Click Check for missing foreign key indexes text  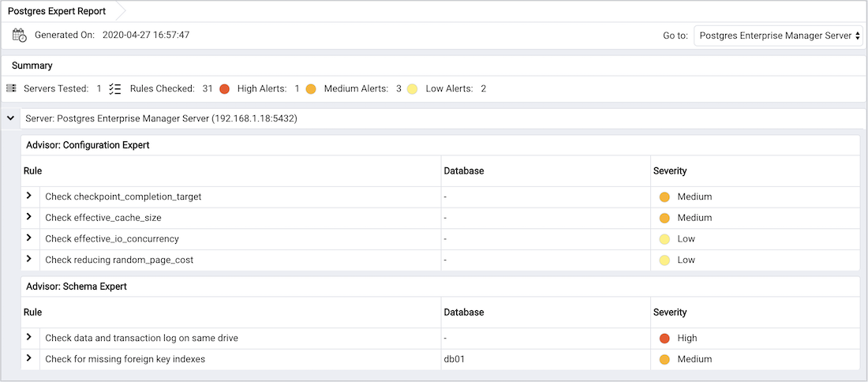tap(125, 359)
